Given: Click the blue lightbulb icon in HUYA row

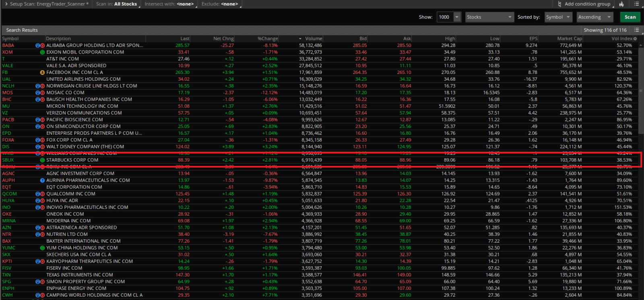Looking at the screenshot, I should point(38,201).
